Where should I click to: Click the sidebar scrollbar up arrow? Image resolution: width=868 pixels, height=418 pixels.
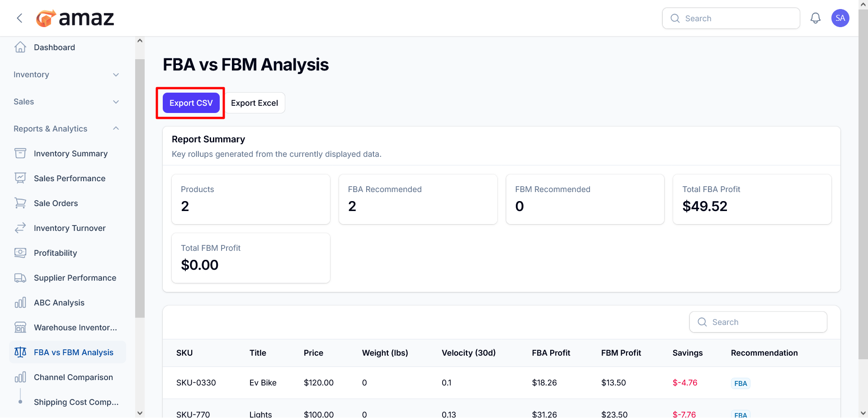coord(140,41)
